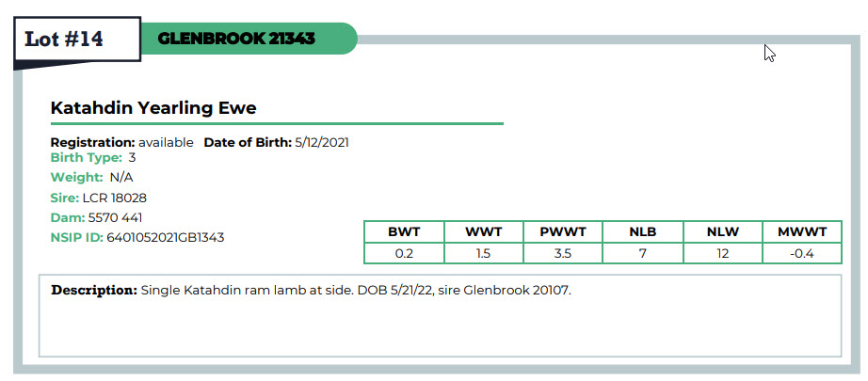Click the BWT column header
868x381 pixels.
click(404, 232)
